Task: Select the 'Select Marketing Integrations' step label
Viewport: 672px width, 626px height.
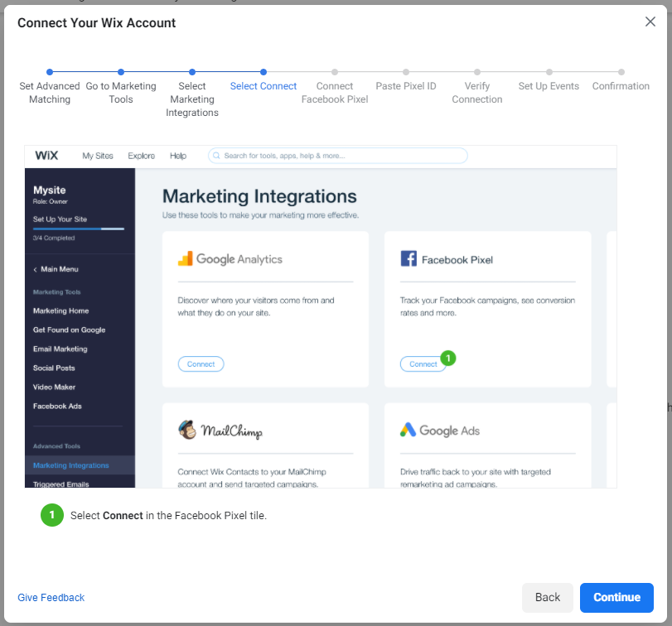Action: (192, 99)
